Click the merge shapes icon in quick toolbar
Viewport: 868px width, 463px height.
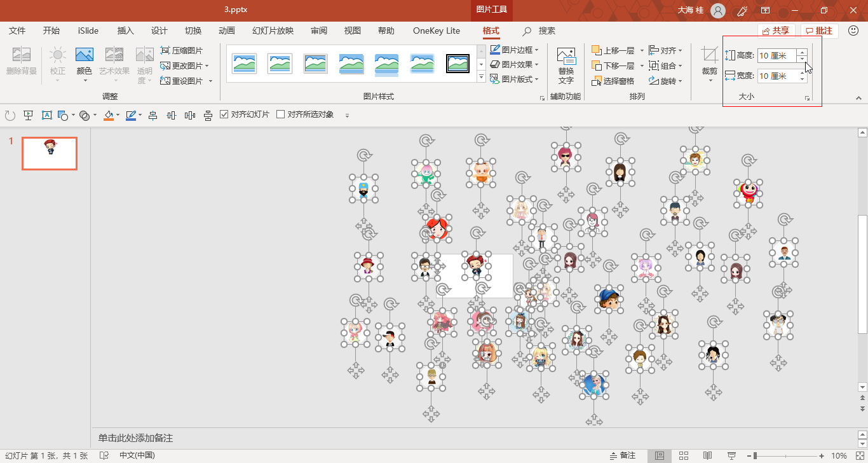pyautogui.click(x=84, y=115)
